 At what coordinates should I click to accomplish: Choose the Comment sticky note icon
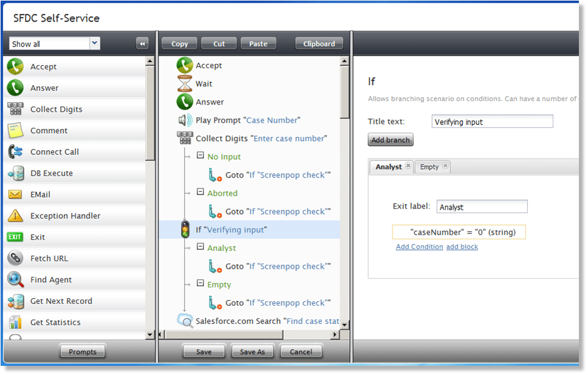(x=15, y=130)
